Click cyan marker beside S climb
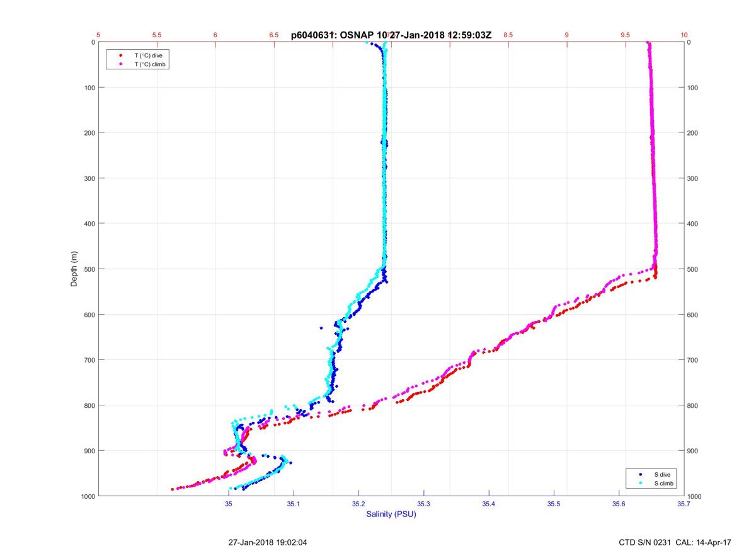This screenshot has width=756, height=558. point(640,483)
